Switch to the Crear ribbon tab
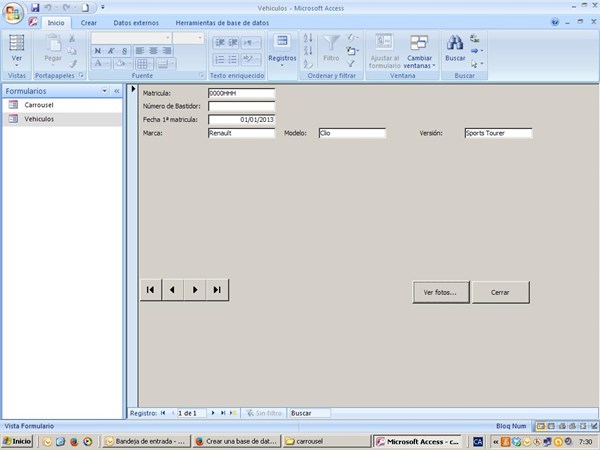 [x=89, y=22]
